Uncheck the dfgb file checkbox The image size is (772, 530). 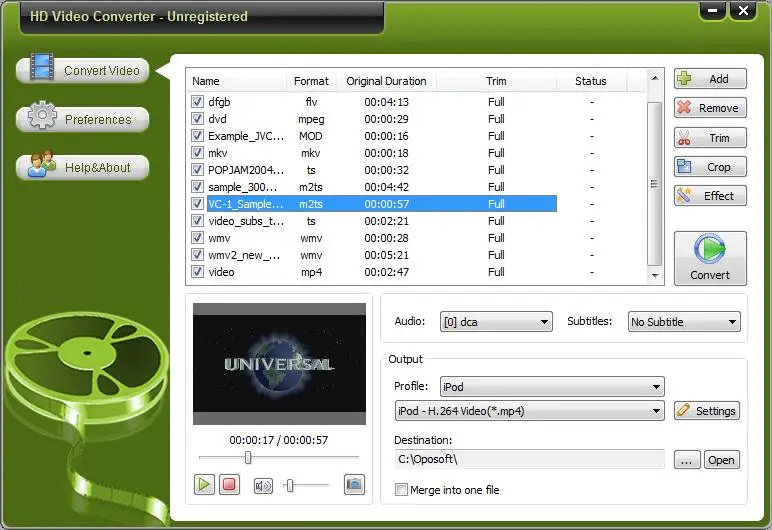(197, 101)
